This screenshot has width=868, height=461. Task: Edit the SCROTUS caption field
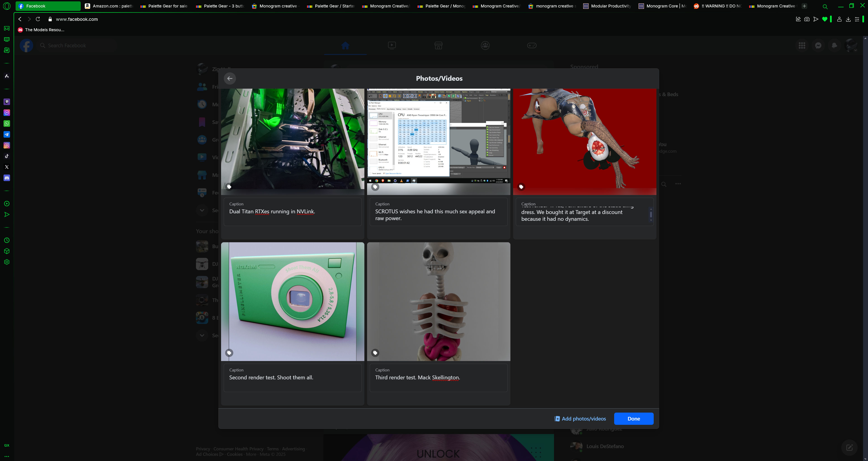[438, 212]
